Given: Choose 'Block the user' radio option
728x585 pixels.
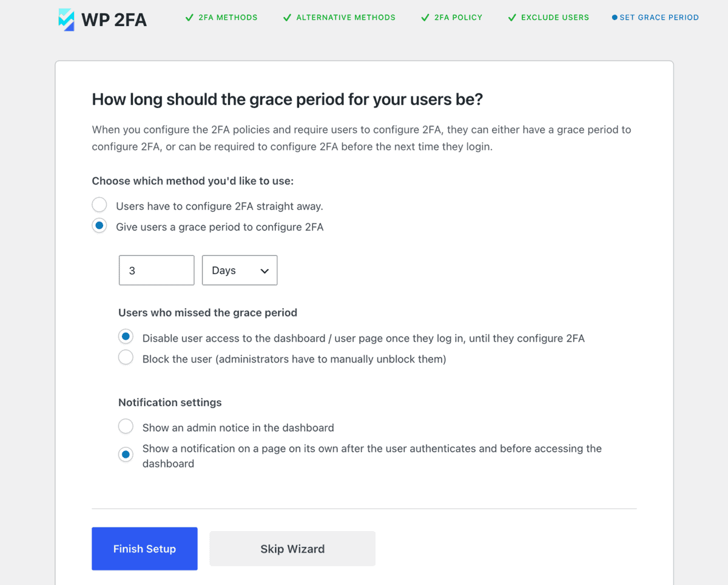Looking at the screenshot, I should (x=126, y=358).
